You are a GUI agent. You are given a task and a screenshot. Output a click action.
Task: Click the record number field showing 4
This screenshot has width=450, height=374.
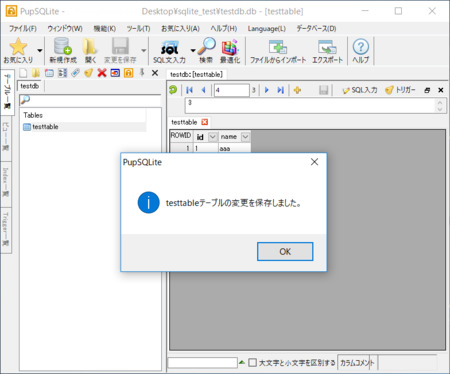tap(232, 90)
